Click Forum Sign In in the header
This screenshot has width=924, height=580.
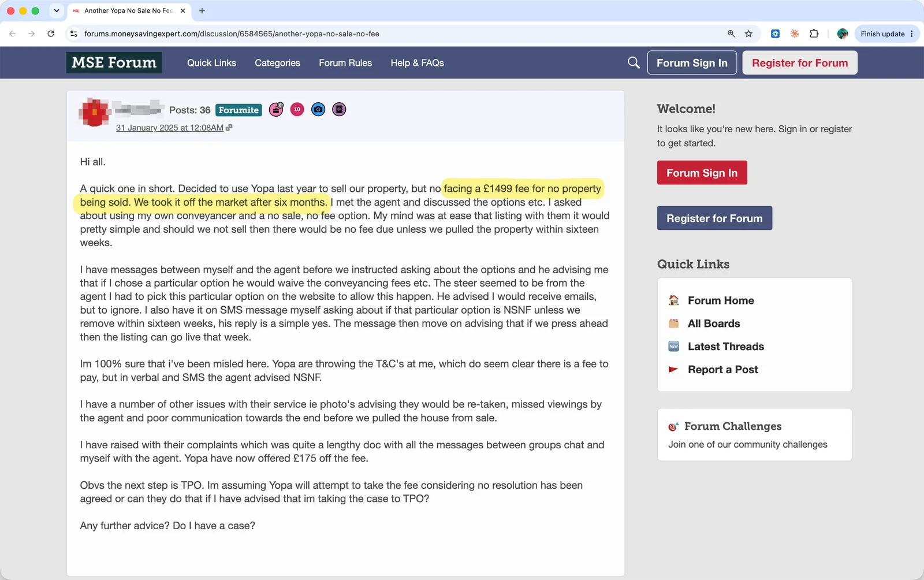[x=692, y=62]
